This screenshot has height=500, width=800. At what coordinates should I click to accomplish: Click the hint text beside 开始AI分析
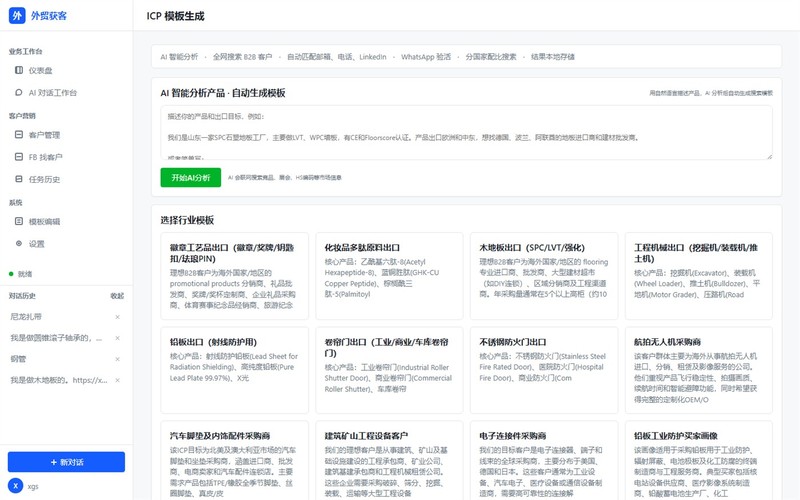pos(285,178)
